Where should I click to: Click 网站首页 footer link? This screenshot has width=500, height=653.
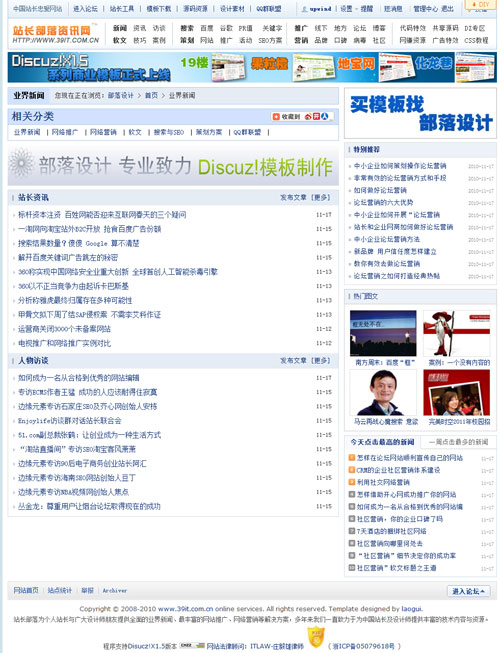pyautogui.click(x=26, y=590)
